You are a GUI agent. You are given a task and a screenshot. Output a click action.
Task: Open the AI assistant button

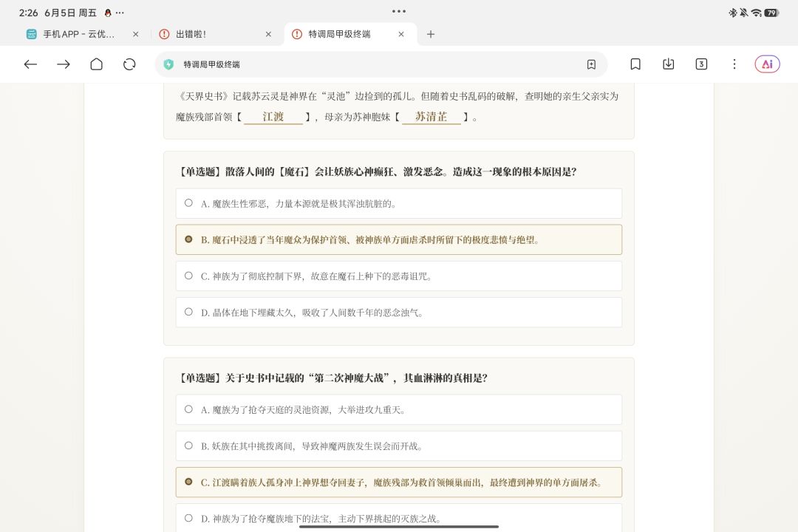tap(767, 64)
